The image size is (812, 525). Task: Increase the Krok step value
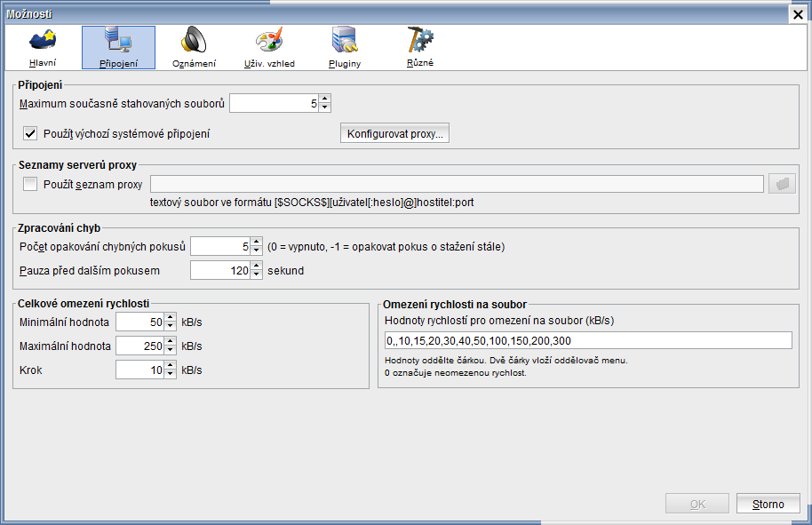pos(170,366)
